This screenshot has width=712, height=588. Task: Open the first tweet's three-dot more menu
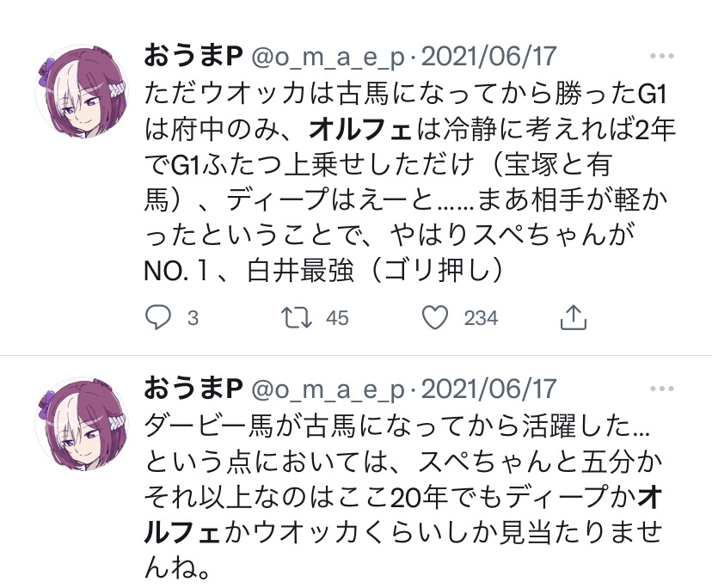click(x=661, y=56)
